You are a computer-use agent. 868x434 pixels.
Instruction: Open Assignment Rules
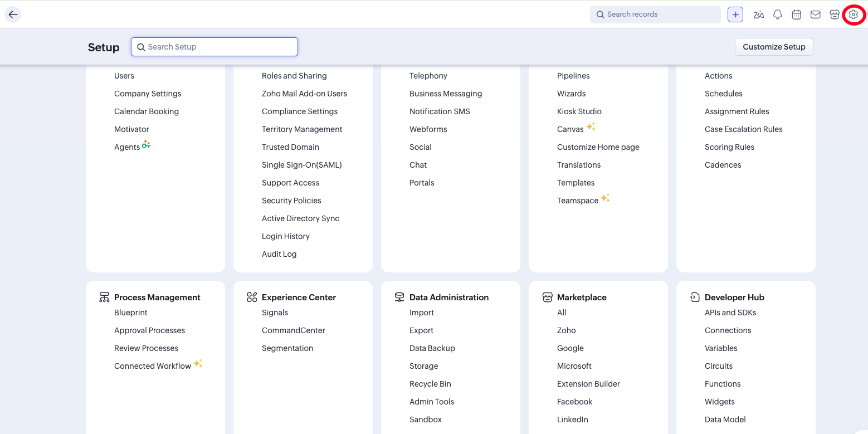[x=737, y=111]
